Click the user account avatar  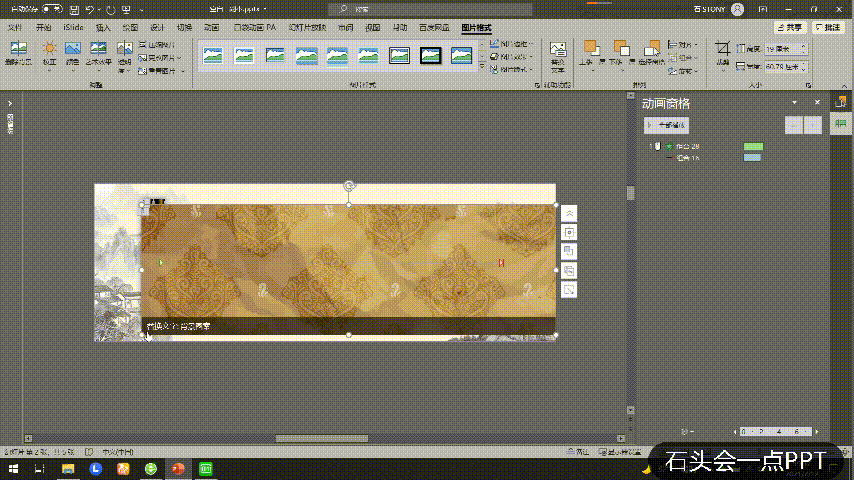tap(737, 9)
